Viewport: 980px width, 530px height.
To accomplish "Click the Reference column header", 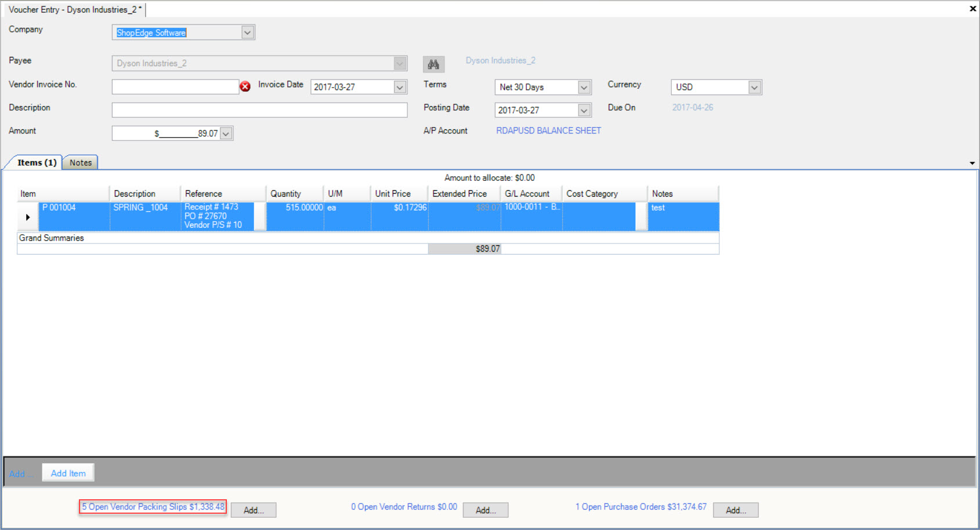I will click(223, 194).
